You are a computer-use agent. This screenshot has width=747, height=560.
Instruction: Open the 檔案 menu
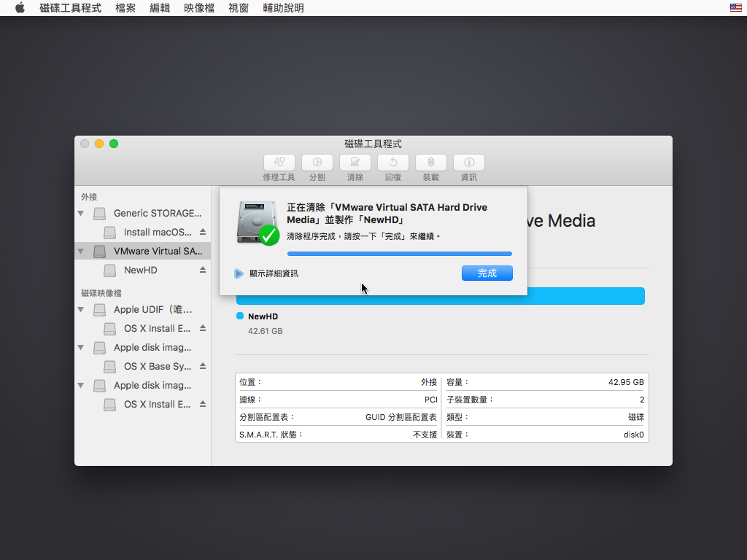pyautogui.click(x=125, y=8)
